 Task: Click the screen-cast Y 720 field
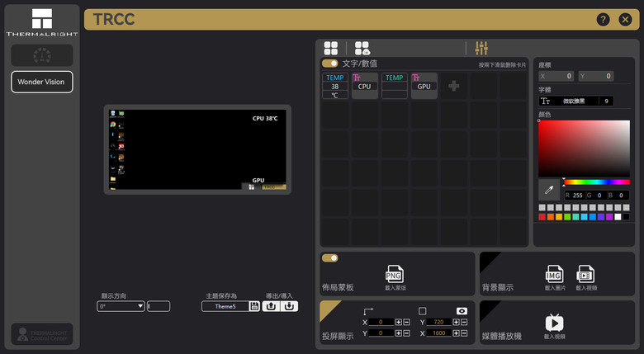438,322
